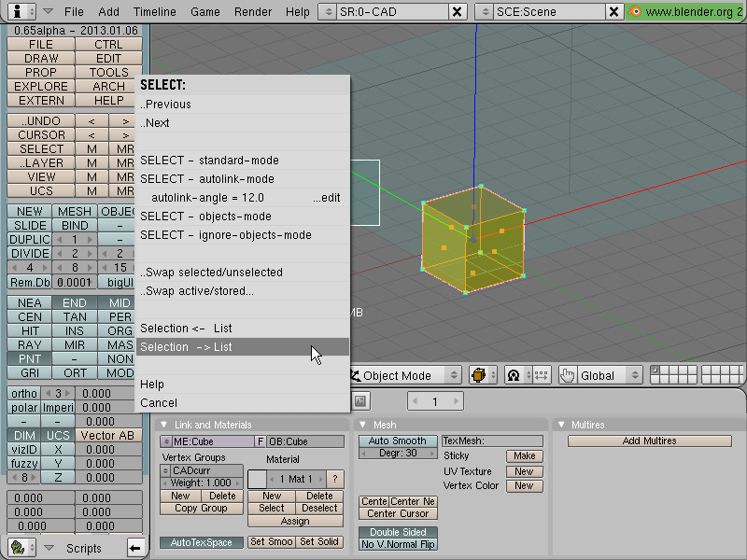Click the back arrow beside Scripts
Viewport: 747px width, 560px height.
click(135, 548)
